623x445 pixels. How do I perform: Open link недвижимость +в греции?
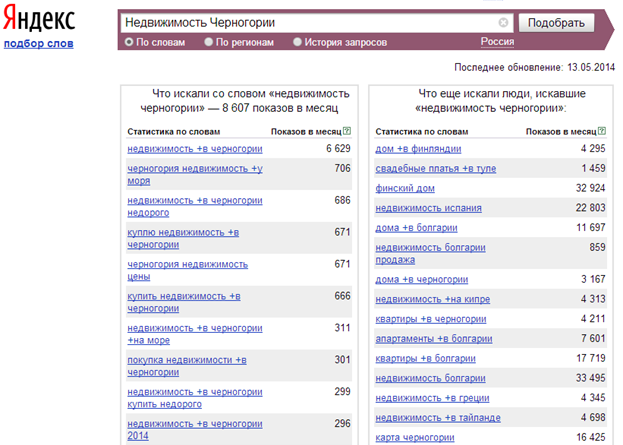click(x=432, y=398)
